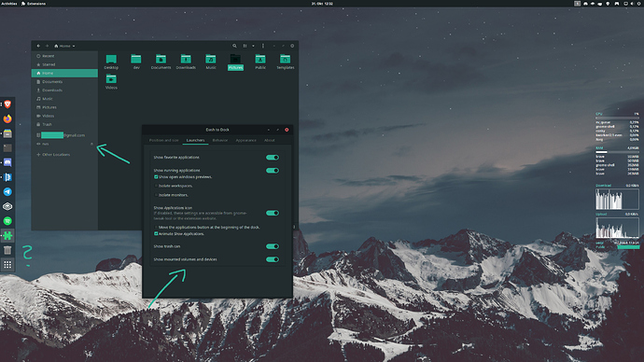Launch Telegram from the dock

pos(7,191)
